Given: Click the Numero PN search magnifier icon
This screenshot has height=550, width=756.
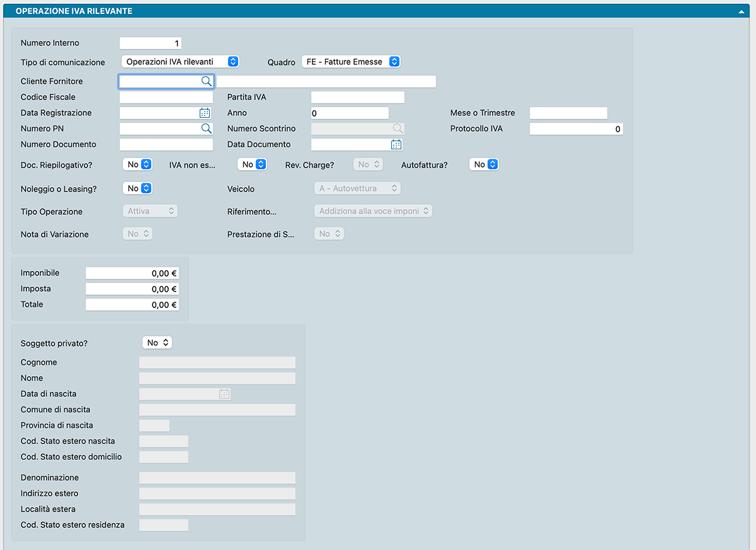Looking at the screenshot, I should [x=206, y=129].
